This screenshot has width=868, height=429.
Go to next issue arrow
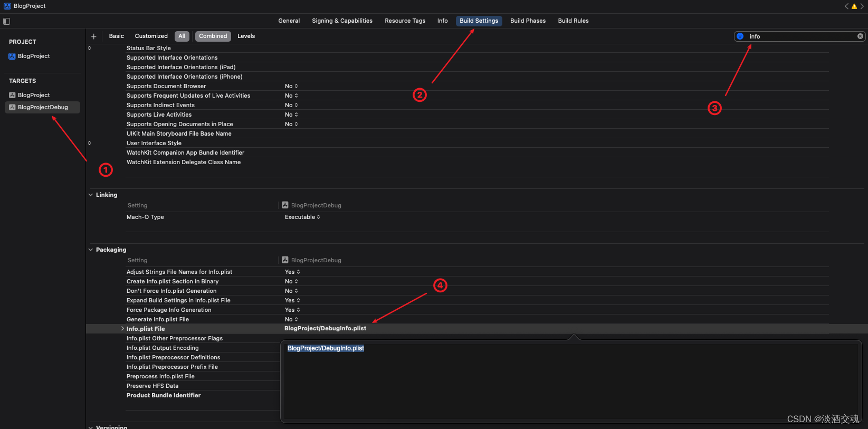click(862, 6)
